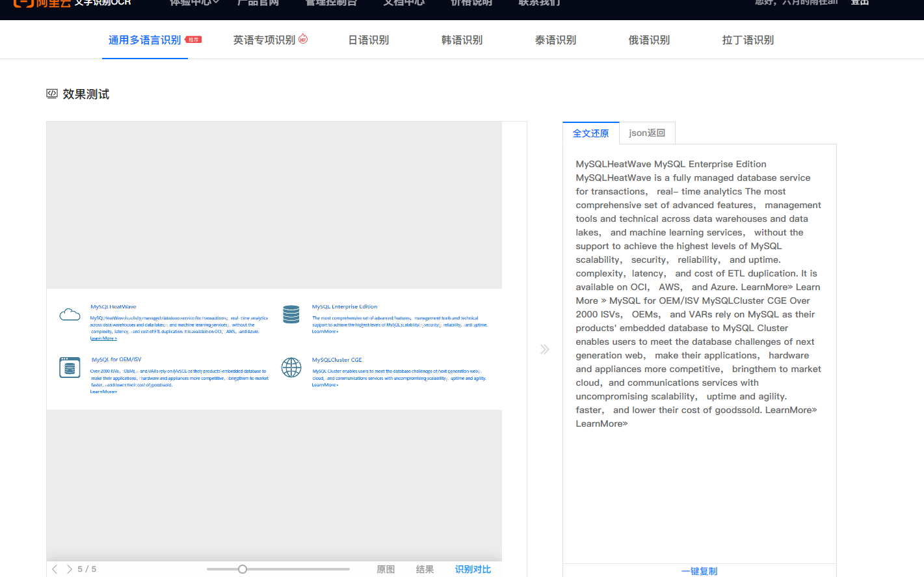Click the zoom slider handle
Viewport: 924px width, 577px height.
pyautogui.click(x=243, y=569)
